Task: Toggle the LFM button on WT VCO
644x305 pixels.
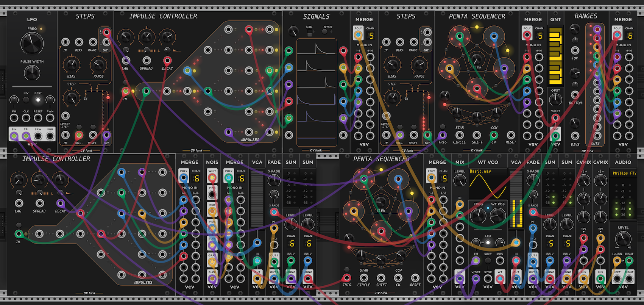Action: [x=488, y=242]
